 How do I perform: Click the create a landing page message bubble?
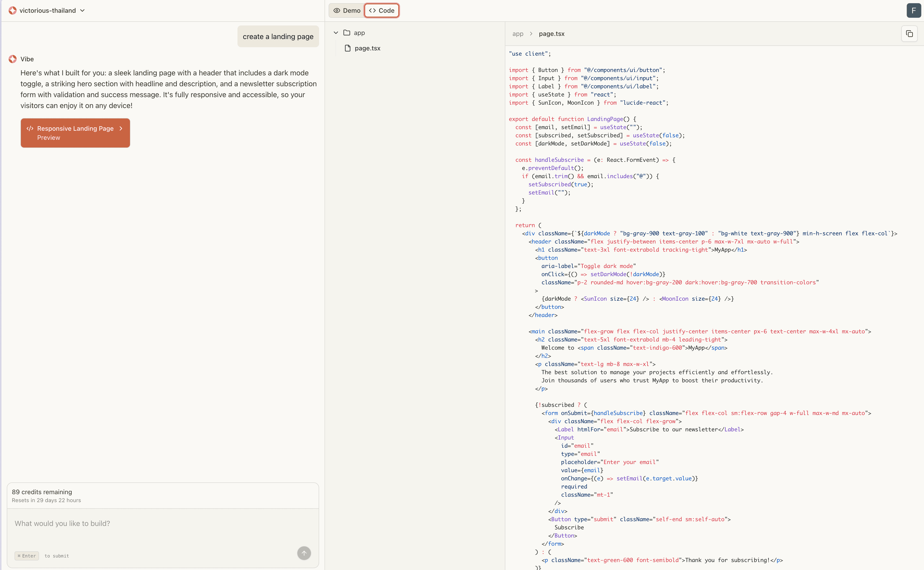pyautogui.click(x=278, y=37)
